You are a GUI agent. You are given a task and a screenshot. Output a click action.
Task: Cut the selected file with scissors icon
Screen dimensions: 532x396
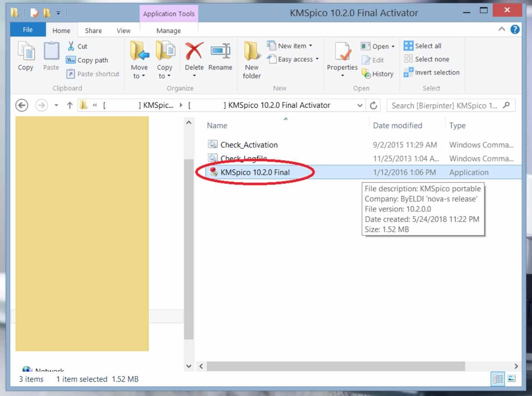(x=77, y=46)
